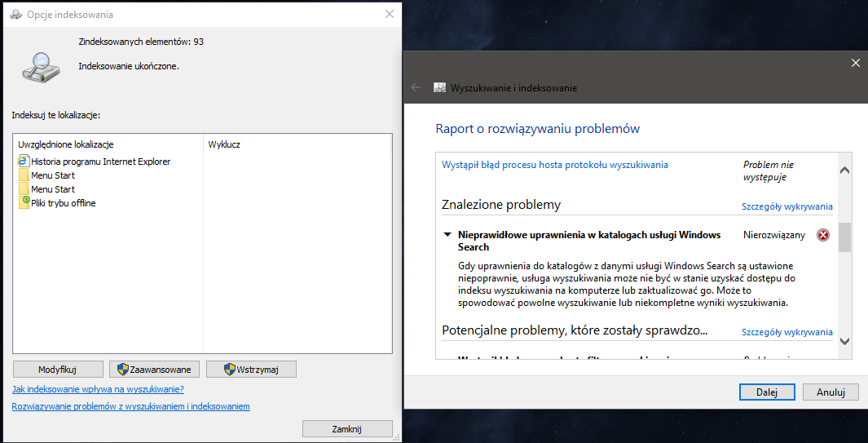Click the troubleshooter report scrollbar thumb
Screen dimensions: 868x443
pyautogui.click(x=844, y=237)
